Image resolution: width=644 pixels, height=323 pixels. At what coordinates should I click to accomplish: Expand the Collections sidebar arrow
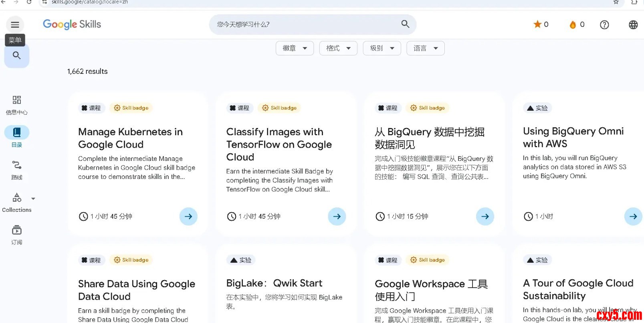point(33,199)
